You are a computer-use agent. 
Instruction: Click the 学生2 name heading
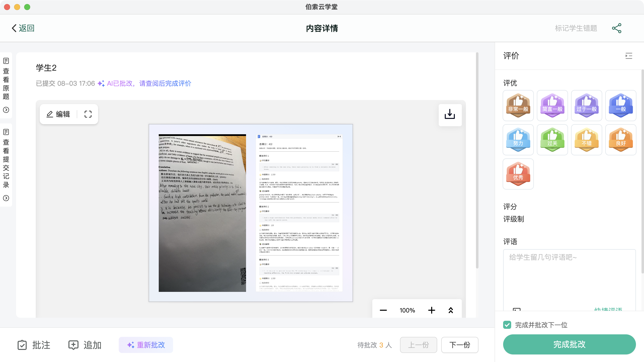coord(46,68)
